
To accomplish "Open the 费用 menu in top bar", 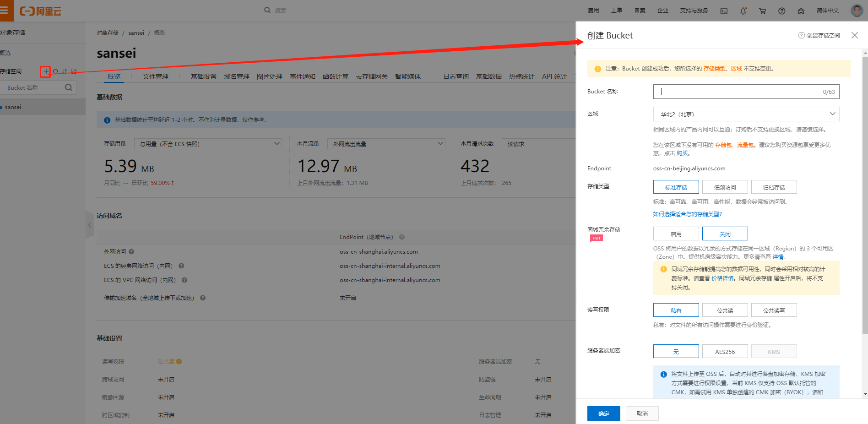I will (x=594, y=11).
